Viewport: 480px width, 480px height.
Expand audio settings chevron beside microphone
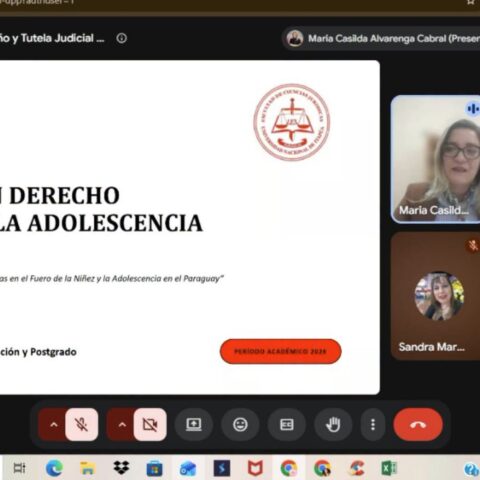point(54,424)
